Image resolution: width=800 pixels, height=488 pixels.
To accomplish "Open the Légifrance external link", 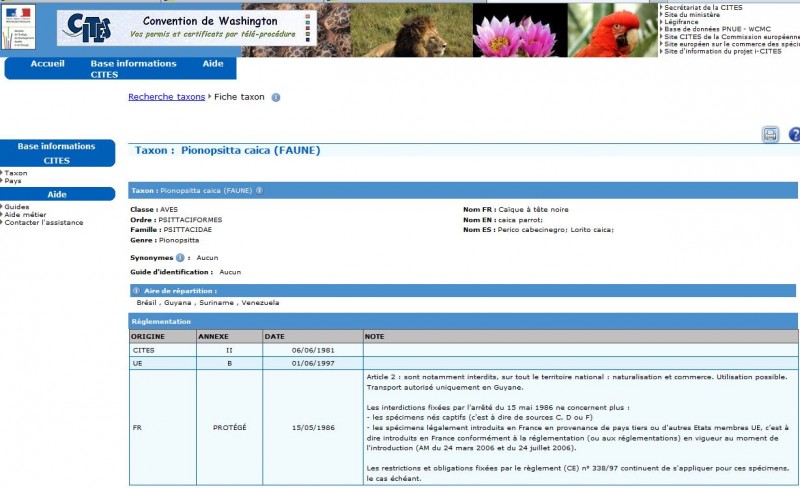I will coord(680,22).
